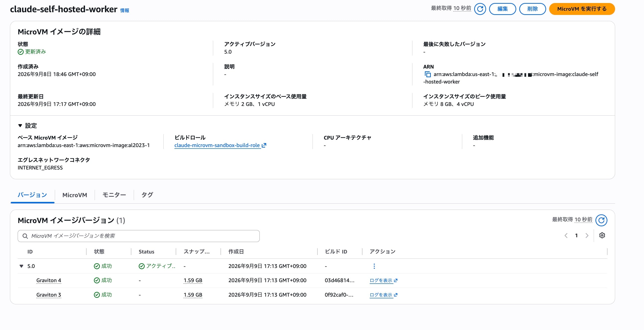Click the top 最終取得 10 秒前 timestamp
Viewport: 644px width, 330px height.
coord(451,8)
